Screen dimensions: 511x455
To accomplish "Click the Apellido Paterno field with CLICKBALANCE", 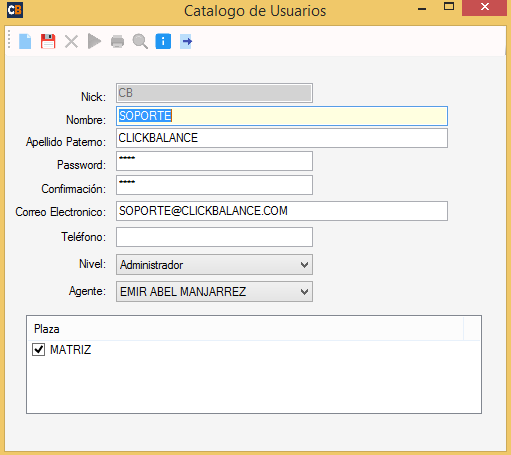I will tap(282, 138).
